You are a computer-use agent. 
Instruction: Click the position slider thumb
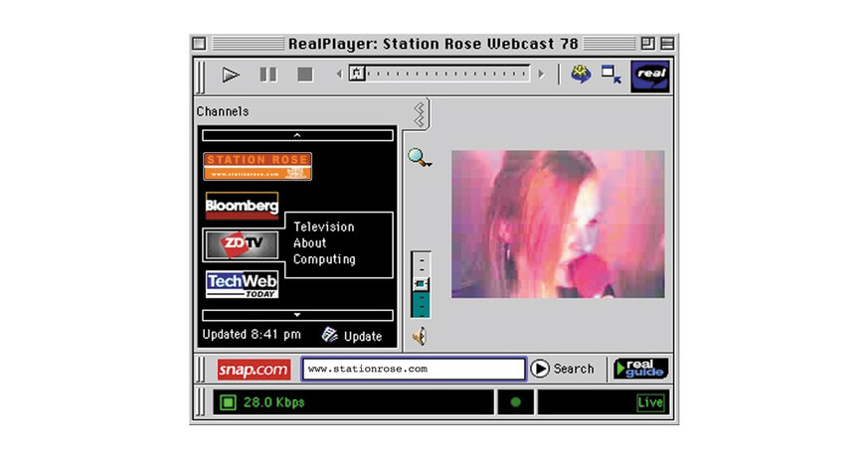[x=357, y=73]
